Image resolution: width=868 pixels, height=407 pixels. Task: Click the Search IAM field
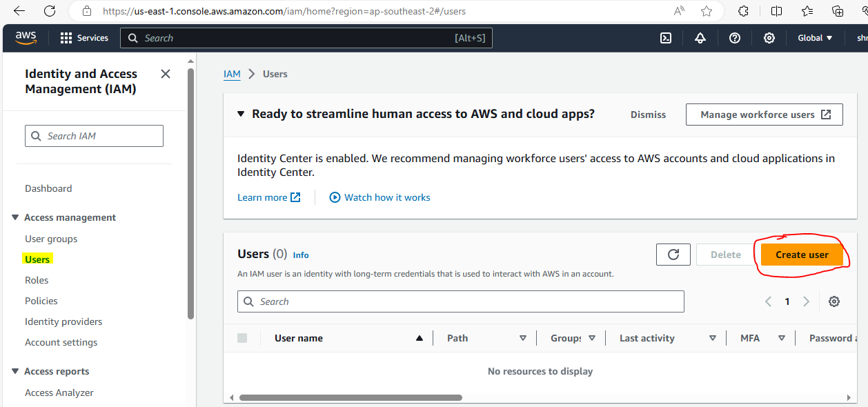click(95, 136)
